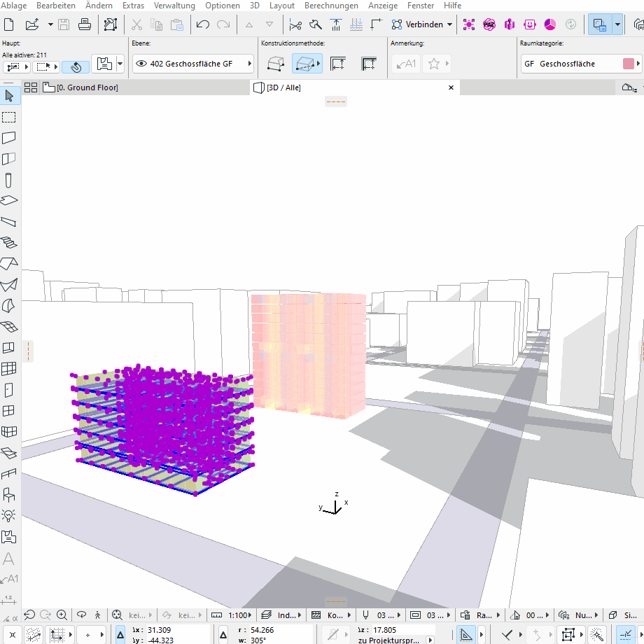The height and width of the screenshot is (644, 644).
Task: Activate the Orbit icon in bottom bar
Action: pos(82,615)
